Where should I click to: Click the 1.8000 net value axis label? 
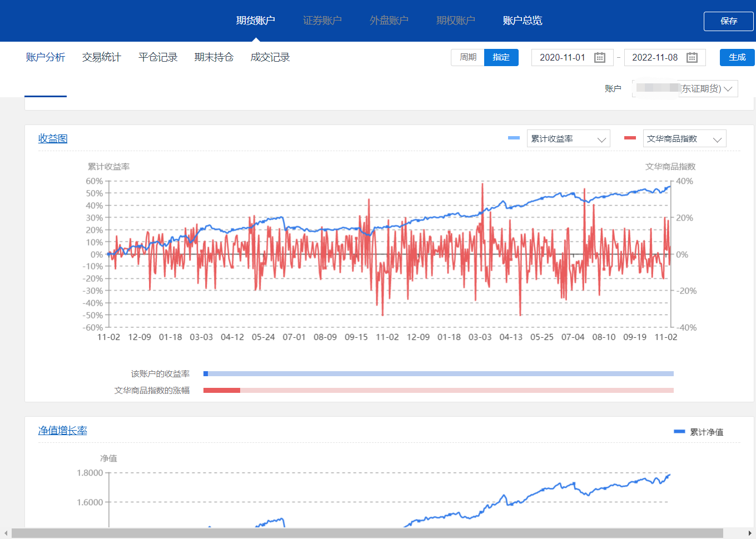[90, 473]
